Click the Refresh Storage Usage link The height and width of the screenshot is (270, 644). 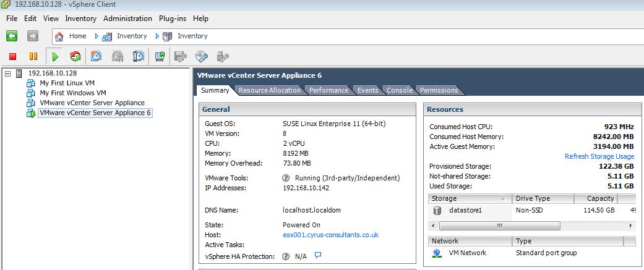click(599, 156)
